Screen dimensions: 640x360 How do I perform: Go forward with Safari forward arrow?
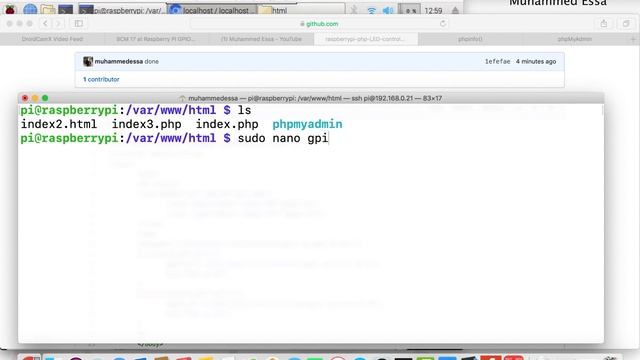click(x=58, y=24)
